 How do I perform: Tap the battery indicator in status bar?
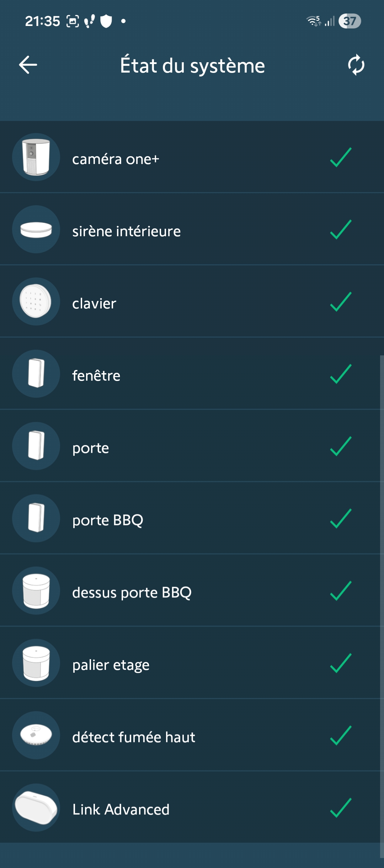350,21
